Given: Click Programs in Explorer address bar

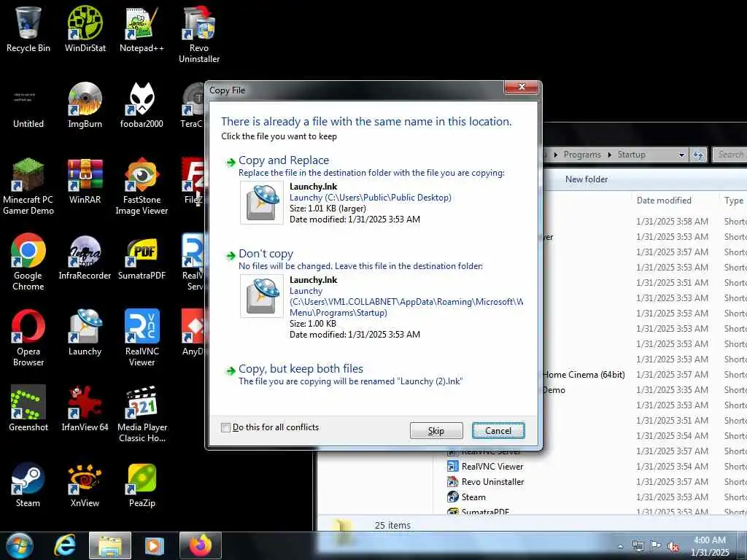Looking at the screenshot, I should click(x=582, y=155).
